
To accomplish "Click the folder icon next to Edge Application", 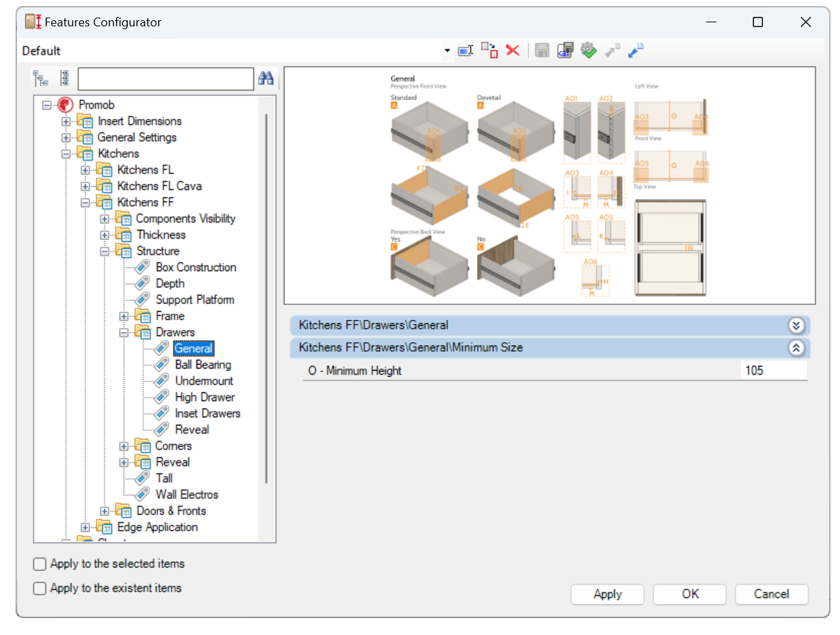I will (104, 527).
